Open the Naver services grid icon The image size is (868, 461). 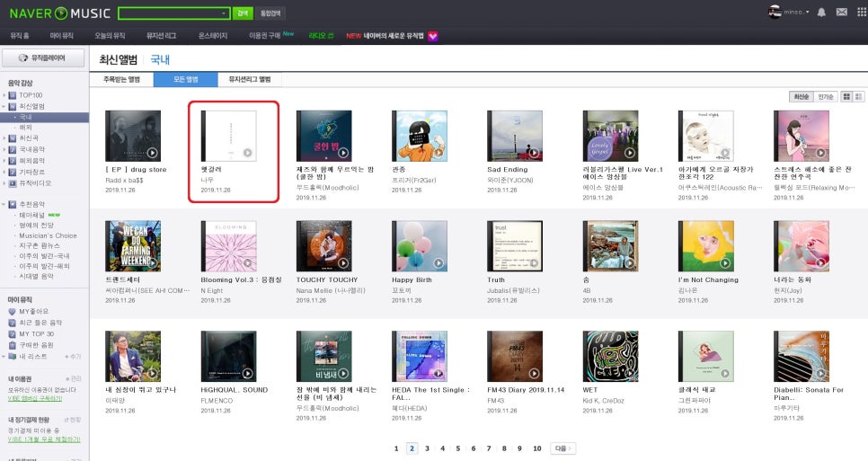862,13
